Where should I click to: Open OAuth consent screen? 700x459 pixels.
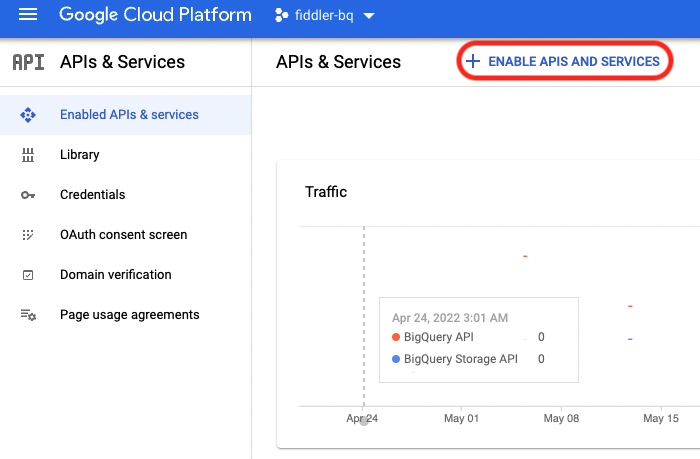coord(125,235)
